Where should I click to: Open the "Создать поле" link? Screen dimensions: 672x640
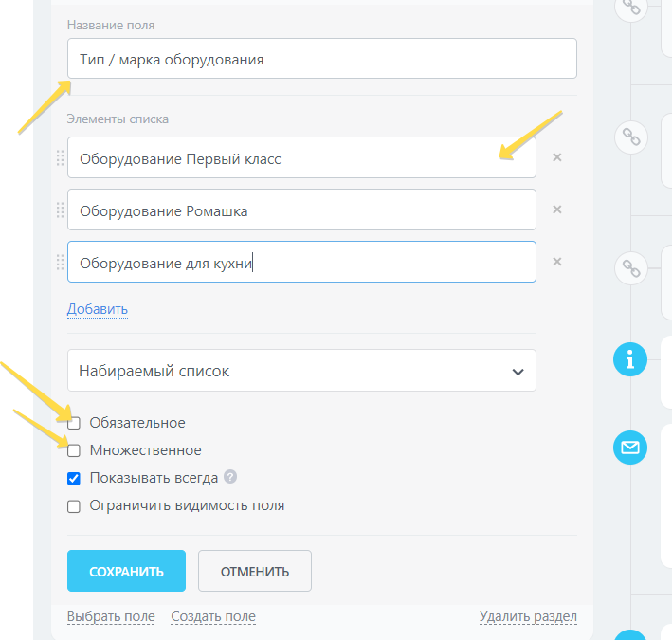(213, 616)
